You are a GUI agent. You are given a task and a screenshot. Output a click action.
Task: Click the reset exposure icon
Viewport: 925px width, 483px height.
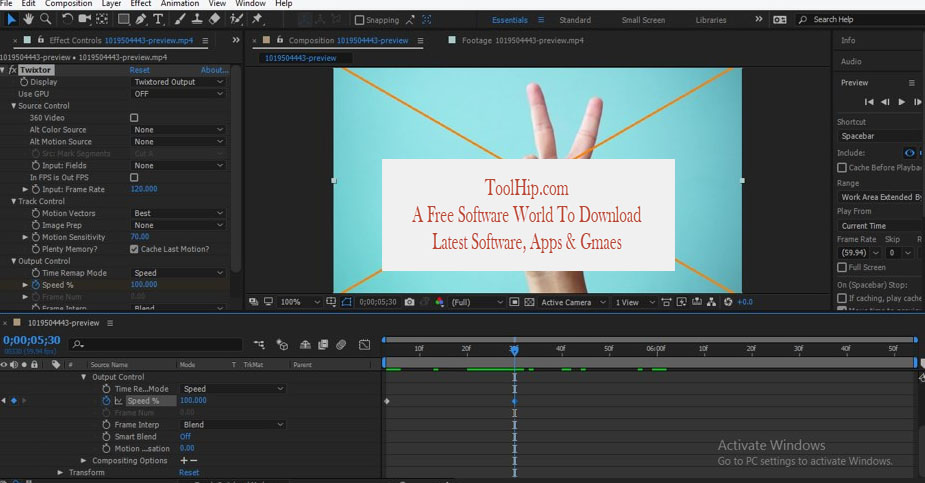pos(728,302)
